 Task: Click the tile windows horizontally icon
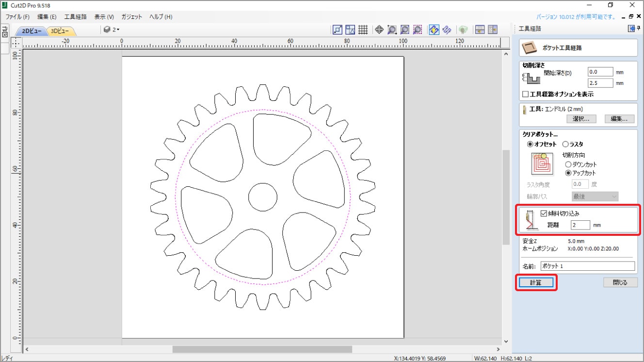(480, 30)
